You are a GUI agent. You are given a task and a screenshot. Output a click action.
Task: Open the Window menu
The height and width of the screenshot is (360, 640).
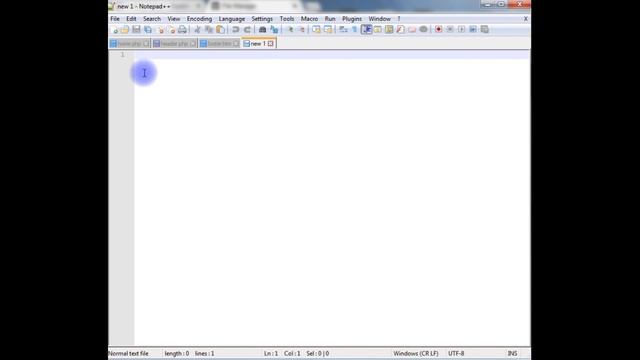point(379,19)
